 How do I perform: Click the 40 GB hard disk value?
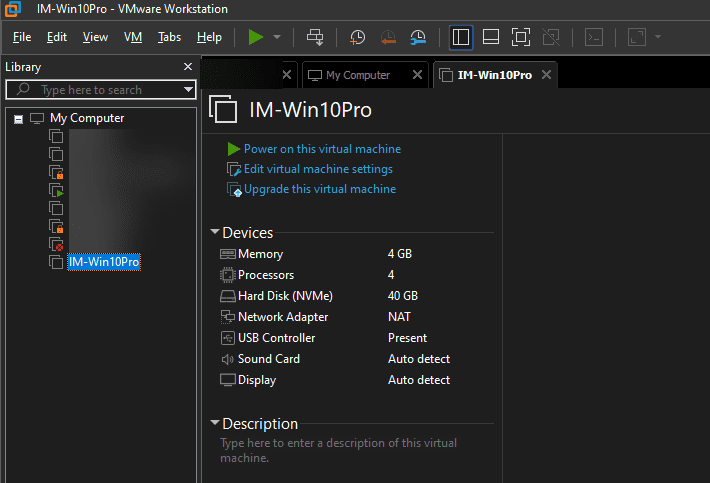(x=403, y=296)
